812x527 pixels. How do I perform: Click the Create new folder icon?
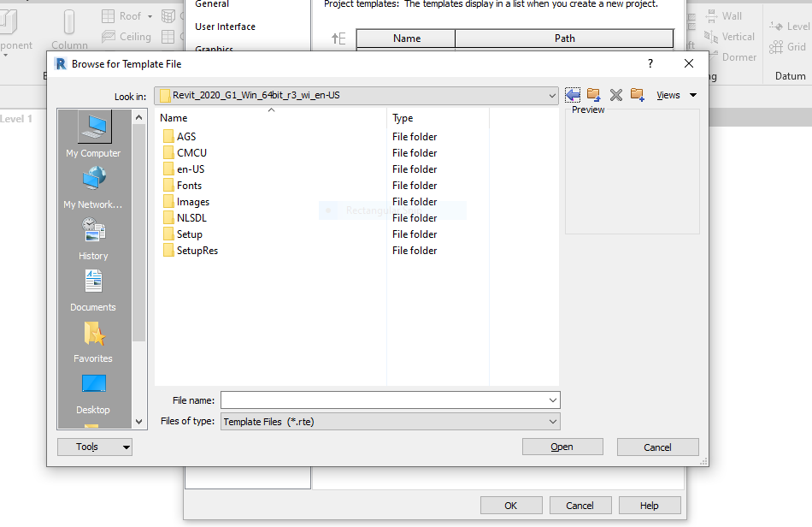pyautogui.click(x=638, y=95)
